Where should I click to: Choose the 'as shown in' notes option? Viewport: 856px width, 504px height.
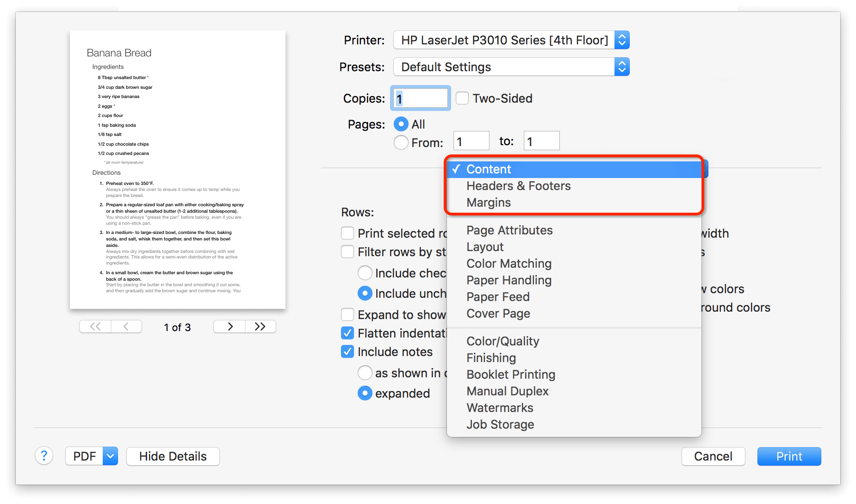(x=365, y=373)
